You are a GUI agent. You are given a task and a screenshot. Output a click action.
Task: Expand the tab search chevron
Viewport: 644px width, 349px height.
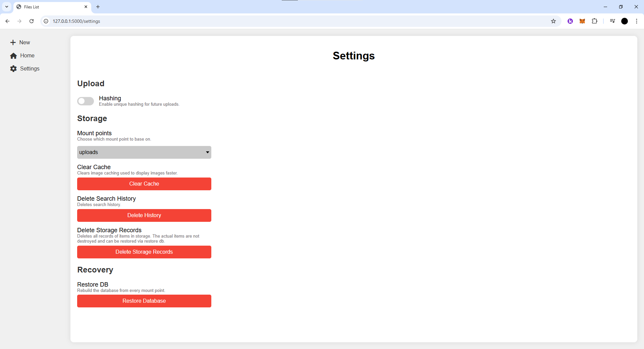coord(7,7)
